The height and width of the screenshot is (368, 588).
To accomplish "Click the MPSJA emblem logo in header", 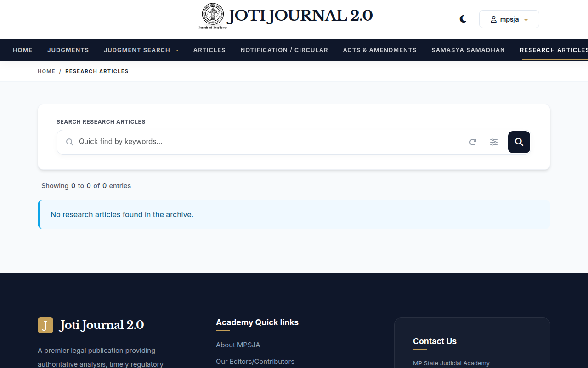I will point(213,16).
